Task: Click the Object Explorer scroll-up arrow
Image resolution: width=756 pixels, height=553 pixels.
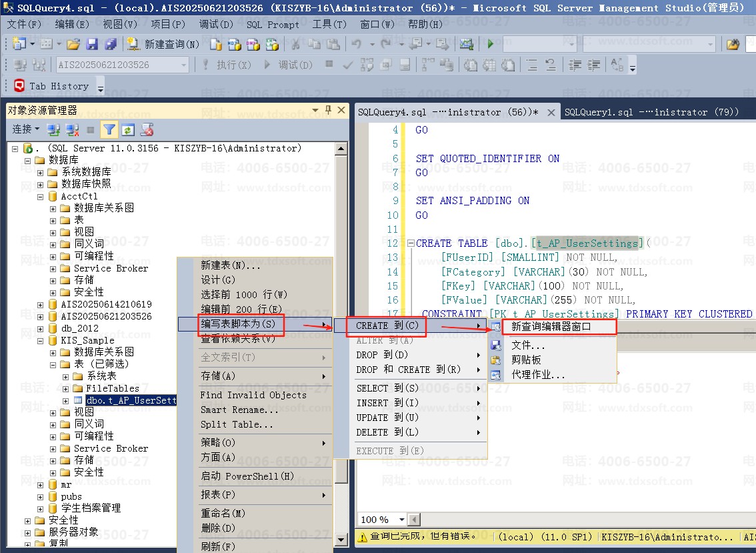Action: coord(341,149)
